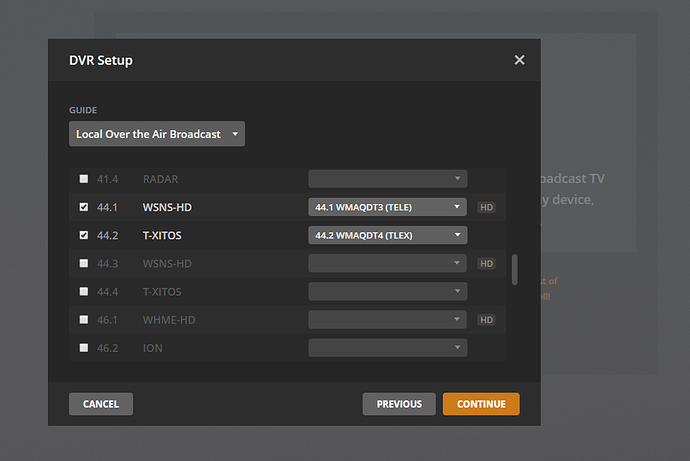Click the channel list scrollbar thumb
The width and height of the screenshot is (690, 461).
click(514, 269)
